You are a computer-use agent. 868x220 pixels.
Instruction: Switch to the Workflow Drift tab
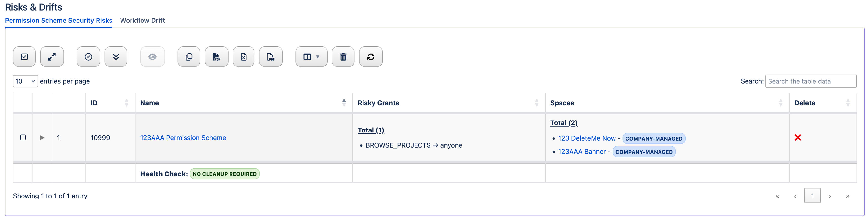coord(143,20)
